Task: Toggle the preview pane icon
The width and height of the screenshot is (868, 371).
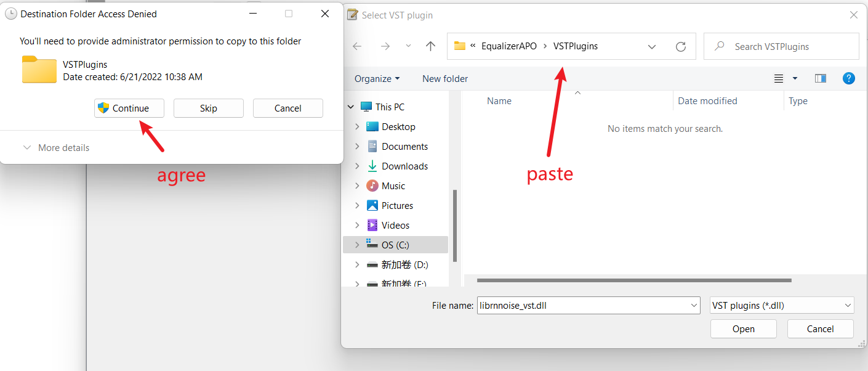Action: [820, 78]
